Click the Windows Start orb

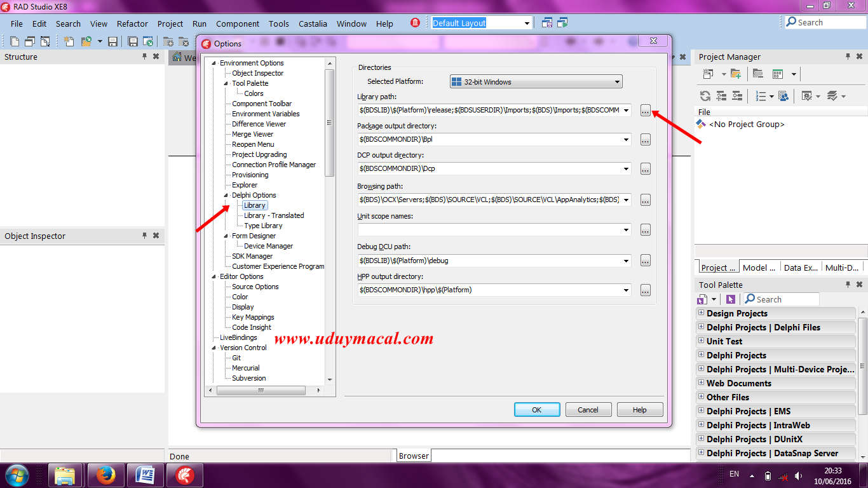[17, 475]
